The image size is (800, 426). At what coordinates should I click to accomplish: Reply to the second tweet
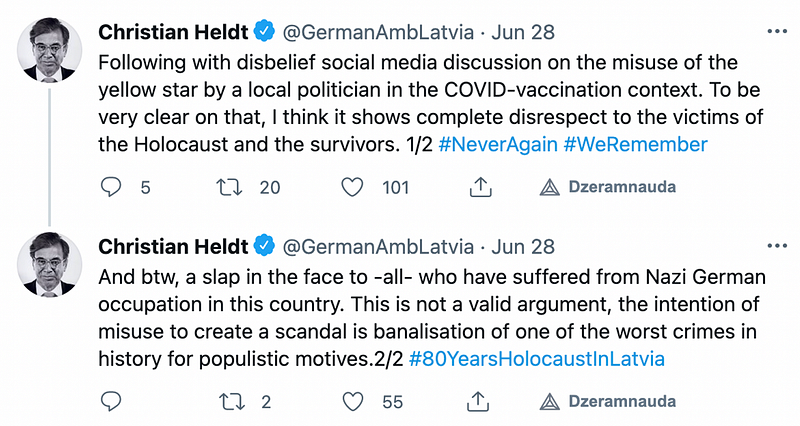[x=112, y=401]
